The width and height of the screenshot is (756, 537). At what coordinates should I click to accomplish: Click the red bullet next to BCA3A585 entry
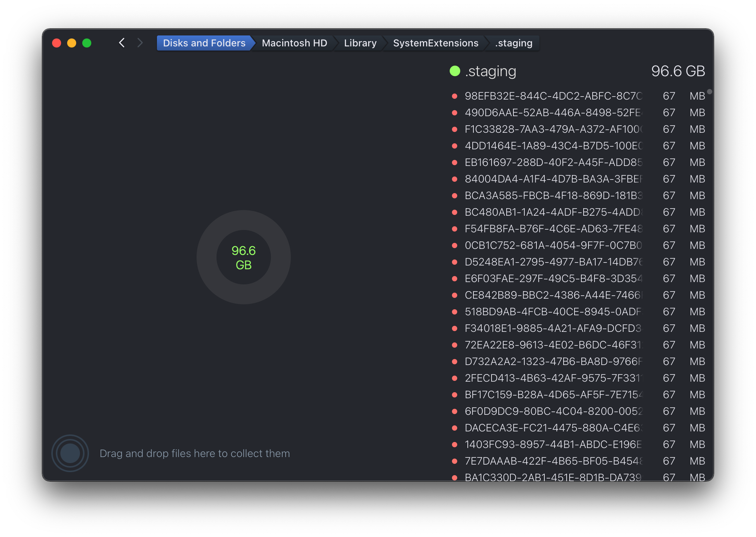click(x=455, y=196)
